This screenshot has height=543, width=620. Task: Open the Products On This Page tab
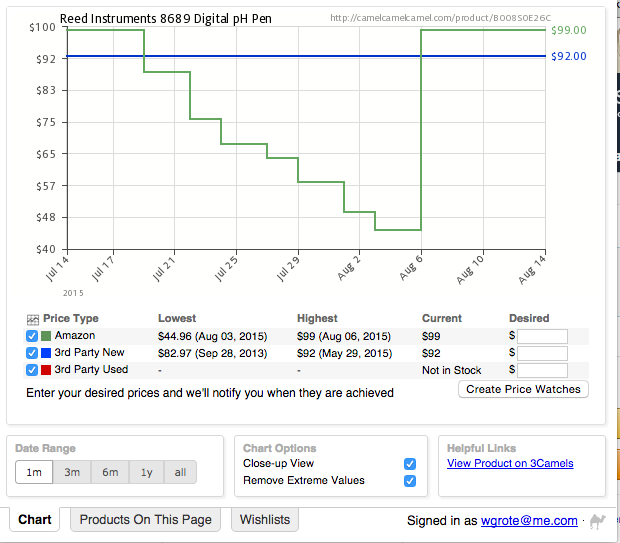pos(146,519)
